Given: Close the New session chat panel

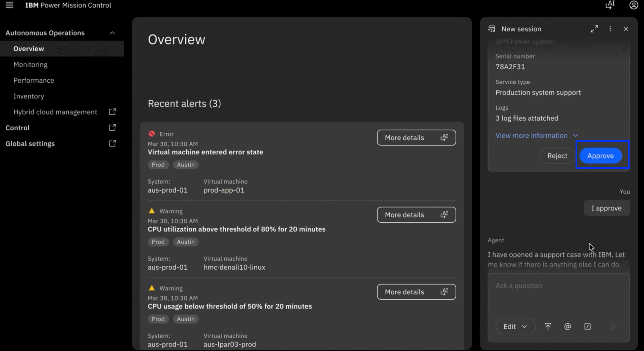Looking at the screenshot, I should [626, 29].
